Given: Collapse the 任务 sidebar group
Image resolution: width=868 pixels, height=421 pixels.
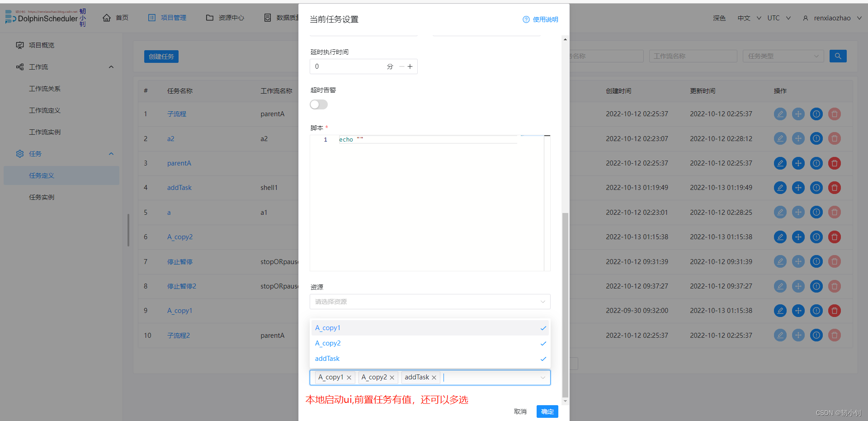Looking at the screenshot, I should click(x=111, y=154).
